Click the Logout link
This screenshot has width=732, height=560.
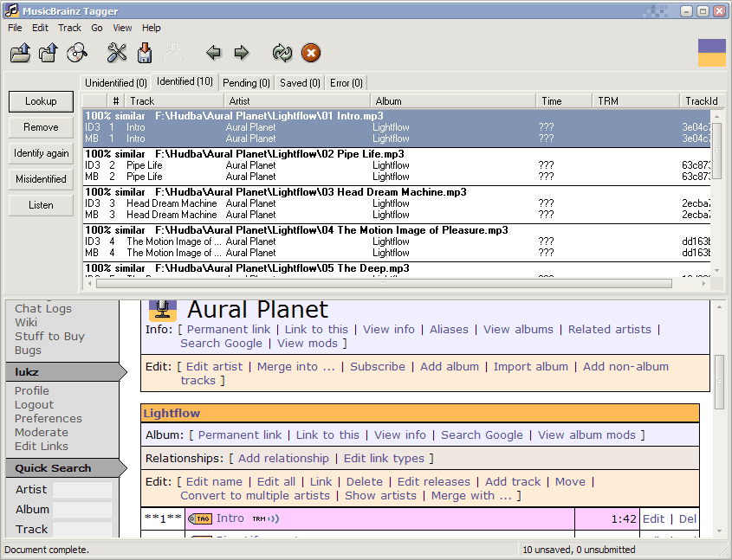(34, 405)
